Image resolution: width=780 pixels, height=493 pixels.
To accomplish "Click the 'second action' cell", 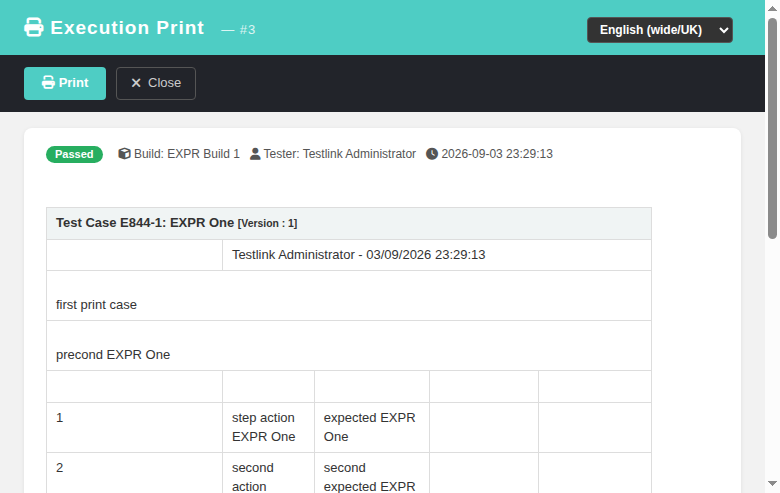I will tap(268, 473).
